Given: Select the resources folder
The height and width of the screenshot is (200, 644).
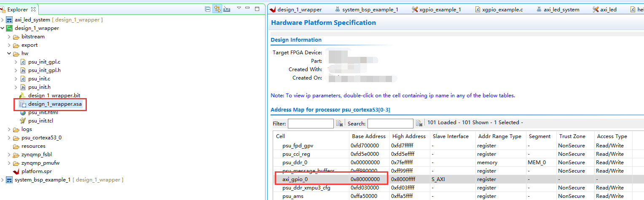Looking at the screenshot, I should point(33,146).
